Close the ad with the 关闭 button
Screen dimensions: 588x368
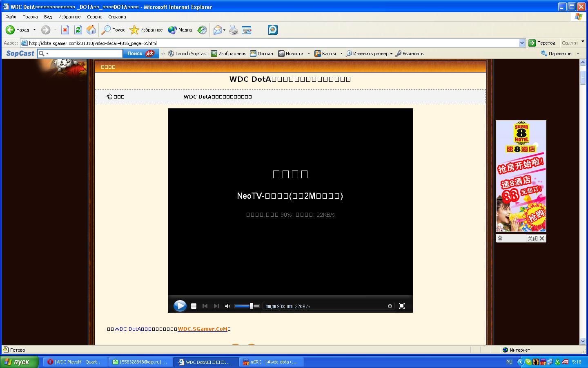click(536, 238)
